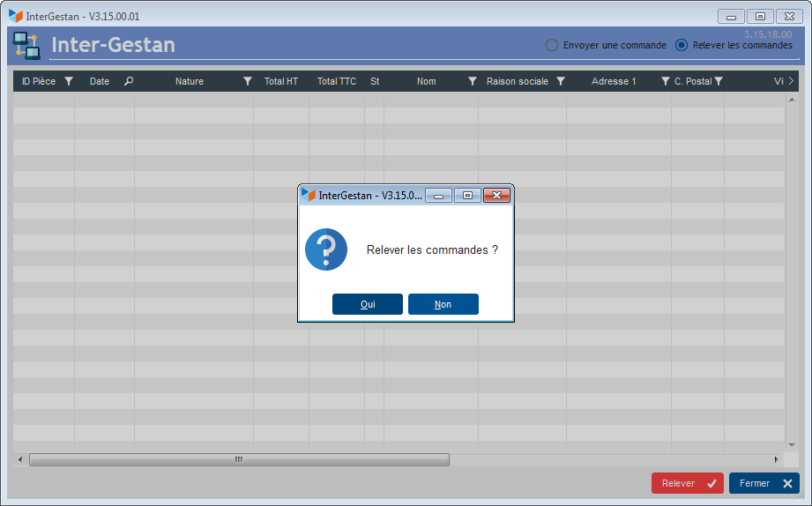Sort by the Total TTC column header
The height and width of the screenshot is (506, 812).
coord(337,81)
